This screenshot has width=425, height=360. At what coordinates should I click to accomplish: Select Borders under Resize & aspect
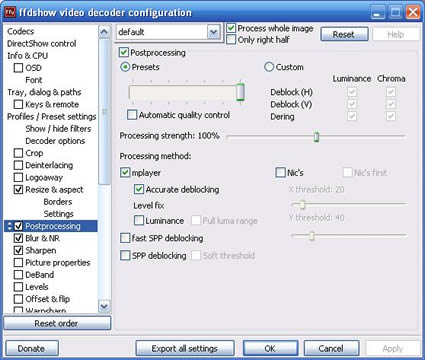(x=58, y=202)
